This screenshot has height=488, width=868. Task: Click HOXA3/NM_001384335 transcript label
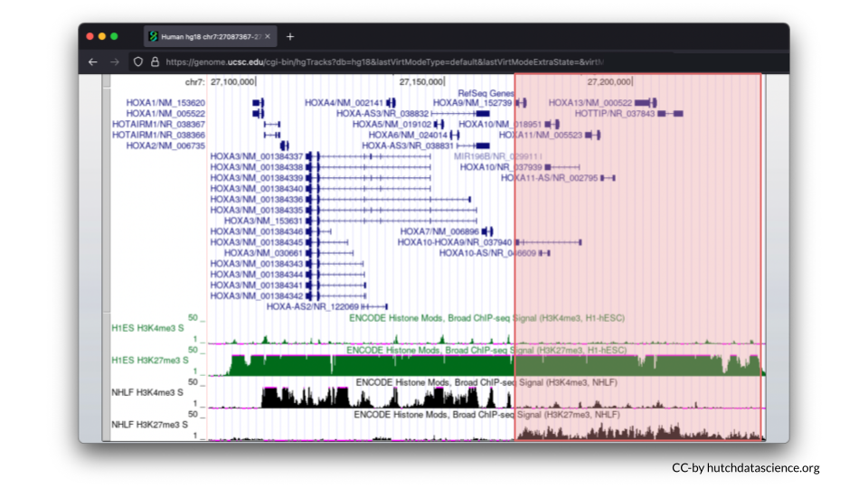click(256, 211)
